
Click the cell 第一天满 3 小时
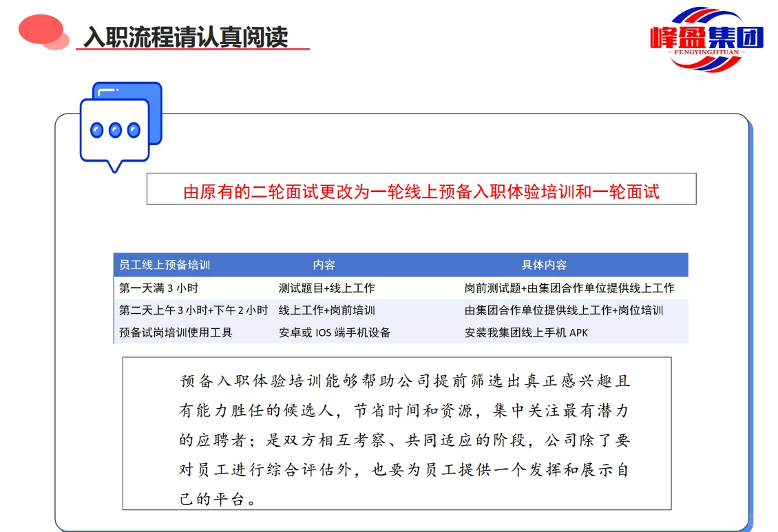(159, 288)
